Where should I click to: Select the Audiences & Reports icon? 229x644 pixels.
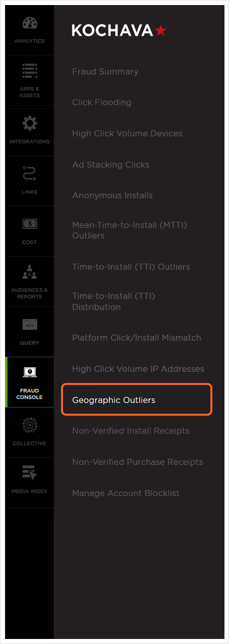tap(30, 274)
